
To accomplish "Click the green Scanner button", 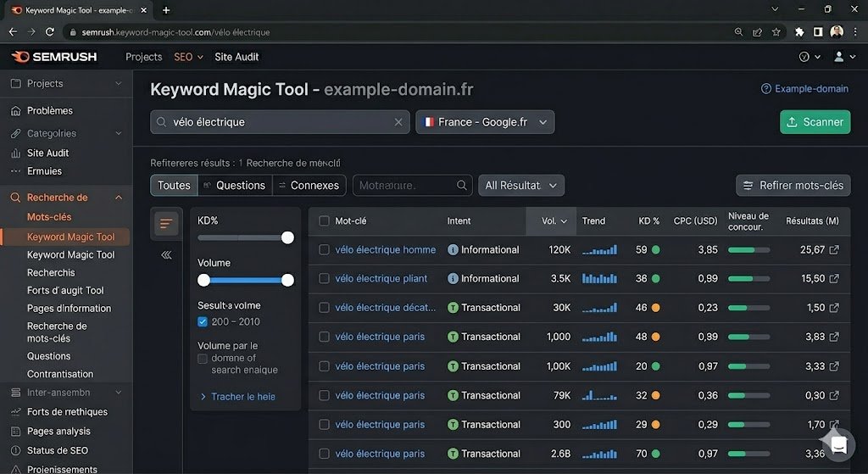I will [815, 122].
